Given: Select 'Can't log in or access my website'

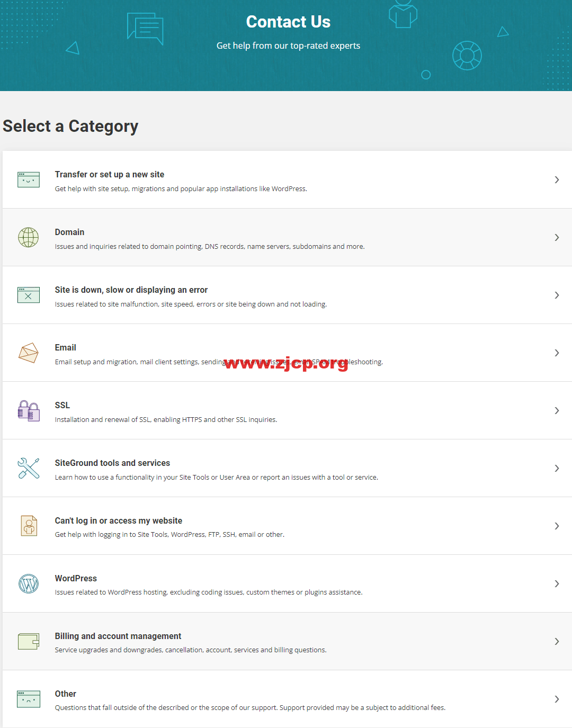Looking at the screenshot, I should click(x=119, y=520).
